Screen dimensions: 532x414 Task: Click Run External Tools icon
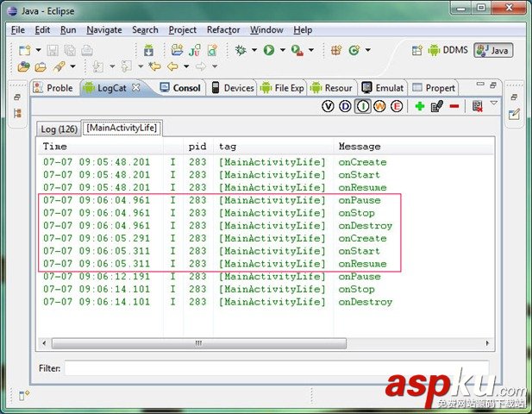click(297, 51)
